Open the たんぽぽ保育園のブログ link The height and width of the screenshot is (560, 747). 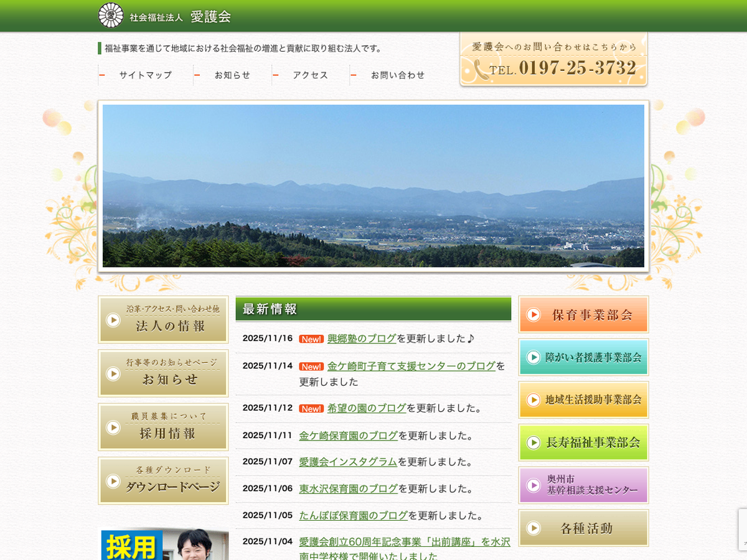353,515
